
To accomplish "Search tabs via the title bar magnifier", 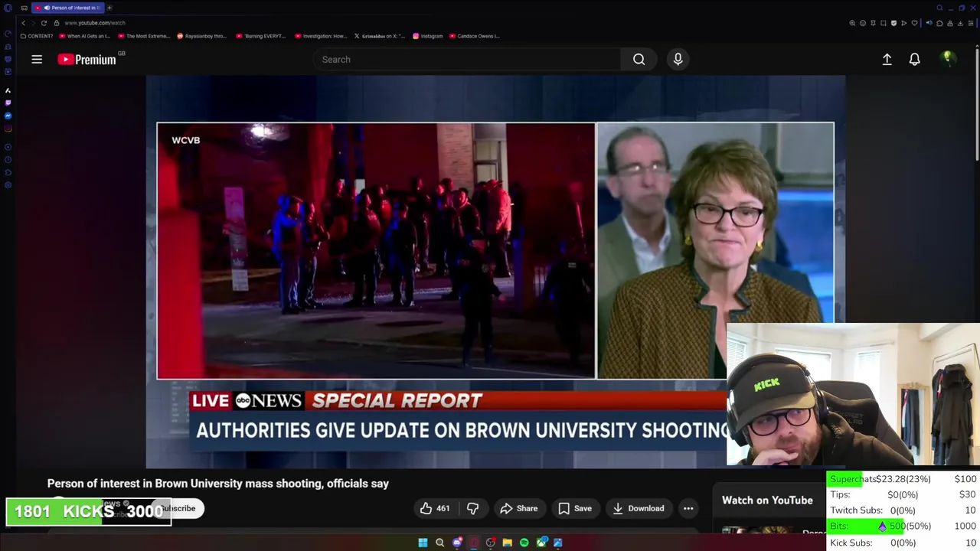I will 939,8.
